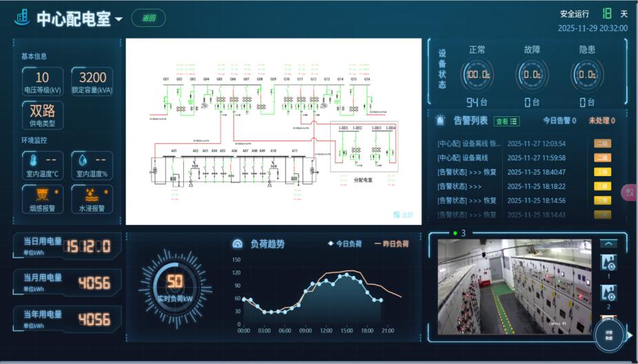Click the alarm siren icon by 告警列表
The height and width of the screenshot is (364, 638).
441,120
